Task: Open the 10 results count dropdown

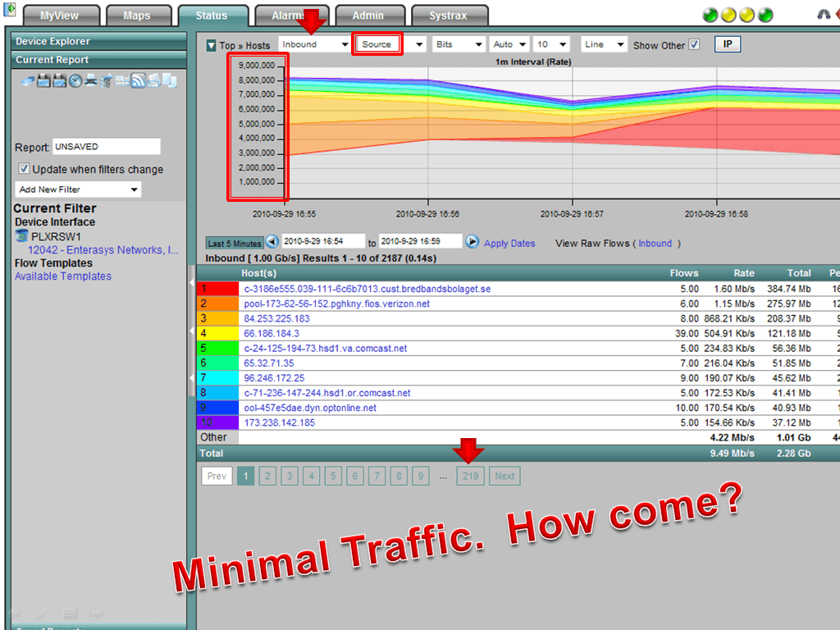Action: click(551, 44)
